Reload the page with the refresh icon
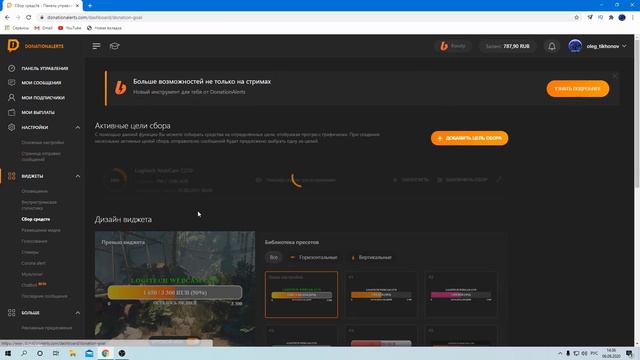The height and width of the screenshot is (360, 640). pos(29,18)
